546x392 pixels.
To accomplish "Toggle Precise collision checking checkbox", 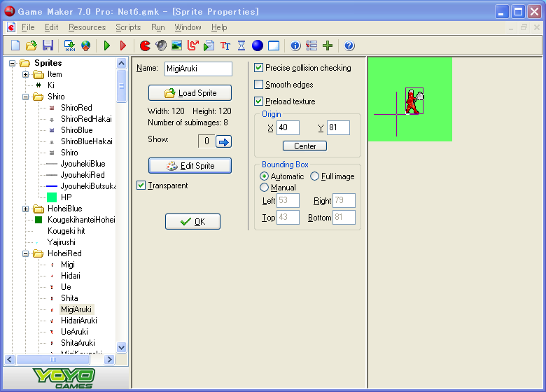I will [x=258, y=68].
